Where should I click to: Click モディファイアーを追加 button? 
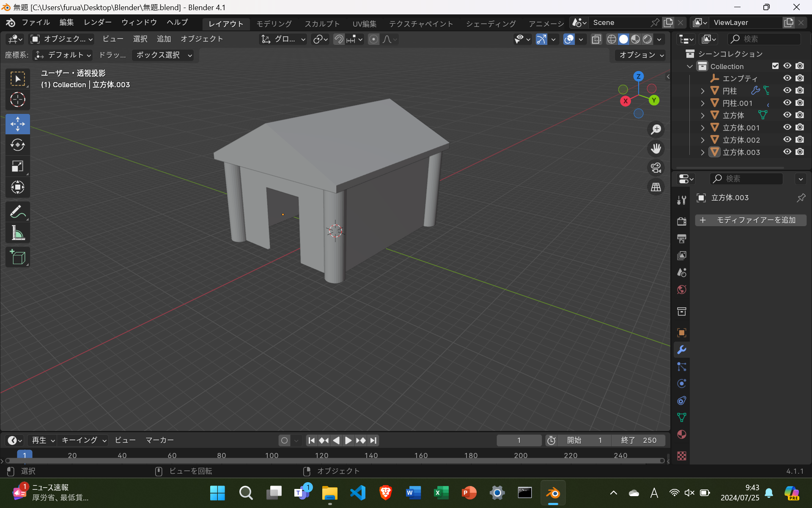tap(751, 220)
